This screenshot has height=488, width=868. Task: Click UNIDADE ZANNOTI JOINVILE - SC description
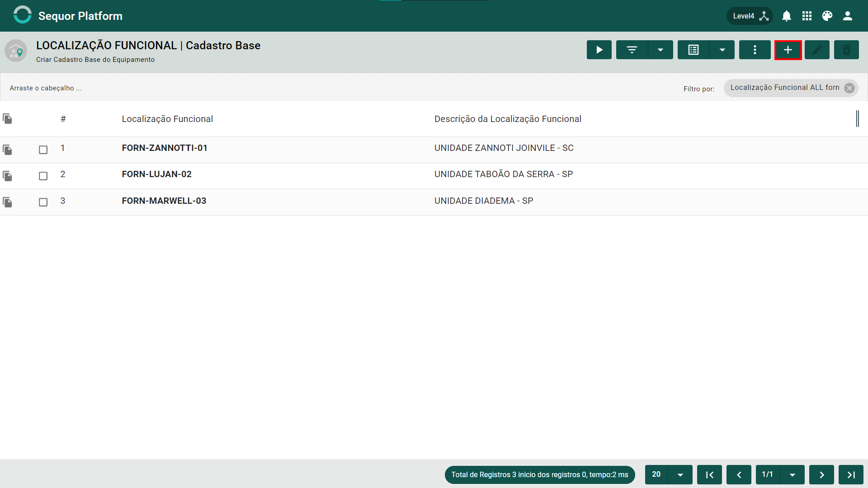pos(504,148)
